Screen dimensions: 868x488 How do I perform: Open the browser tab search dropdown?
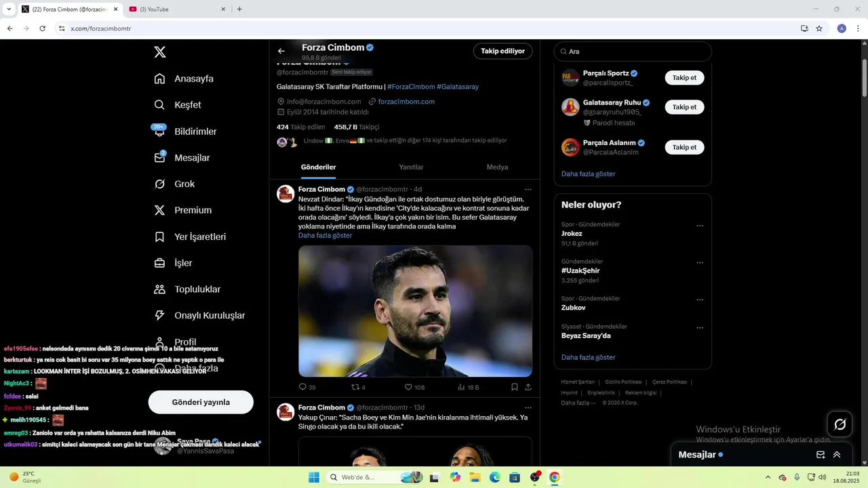[8, 9]
